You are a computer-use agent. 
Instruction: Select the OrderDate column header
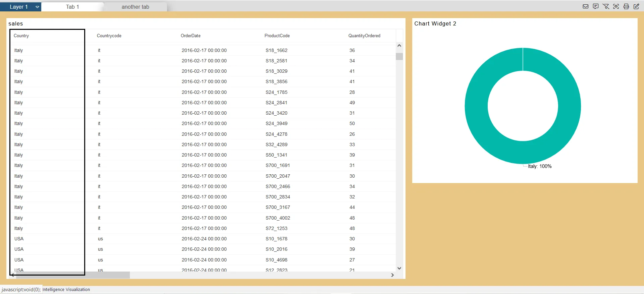click(191, 36)
